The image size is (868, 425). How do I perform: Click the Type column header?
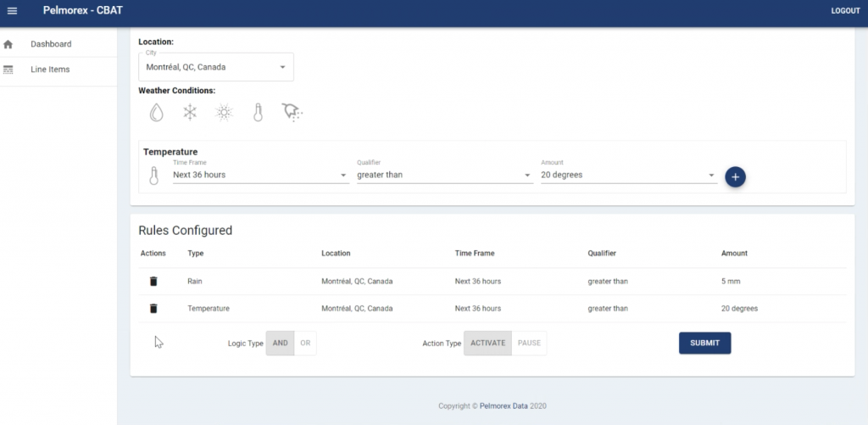(196, 254)
